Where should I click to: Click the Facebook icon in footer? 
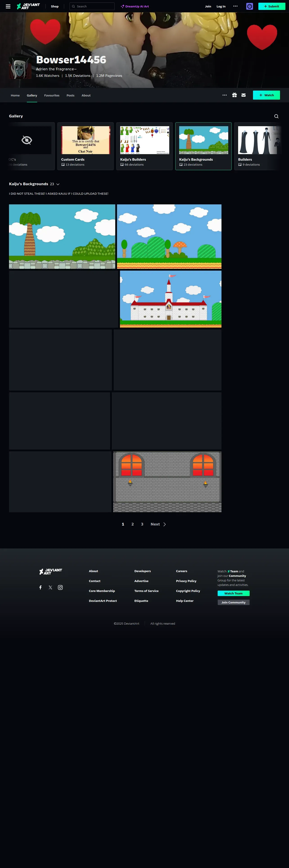pos(40,587)
